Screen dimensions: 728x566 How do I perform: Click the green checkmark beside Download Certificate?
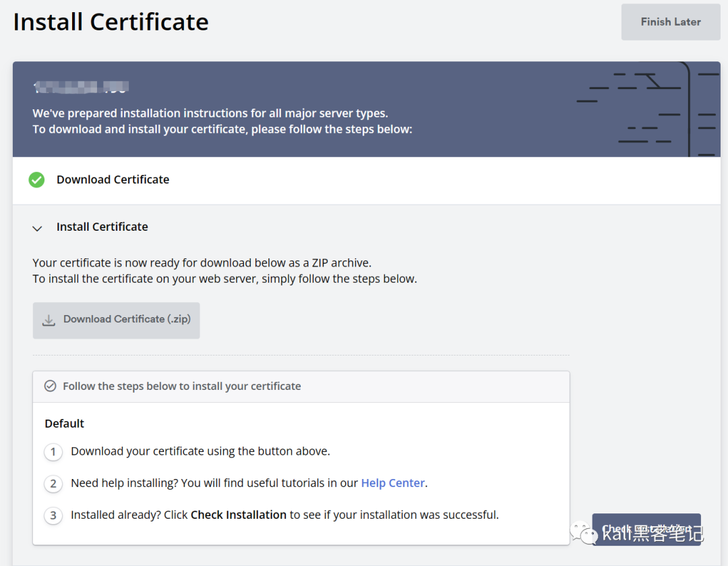(x=36, y=180)
